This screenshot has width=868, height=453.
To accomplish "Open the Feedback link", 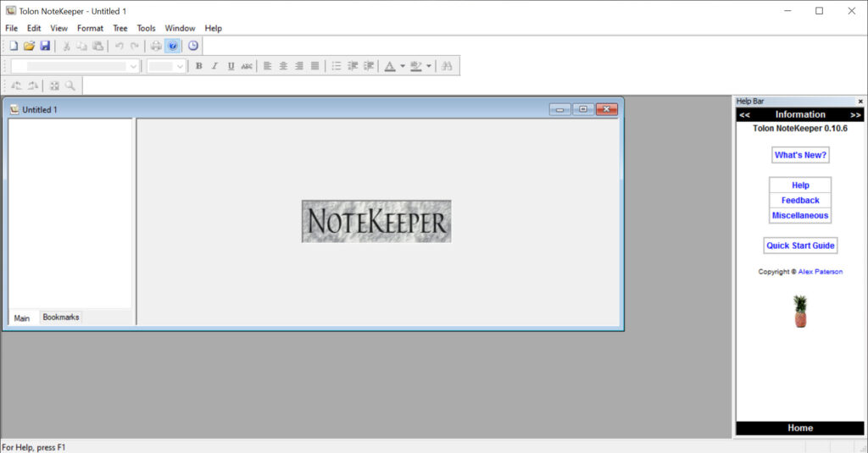I will pos(800,200).
